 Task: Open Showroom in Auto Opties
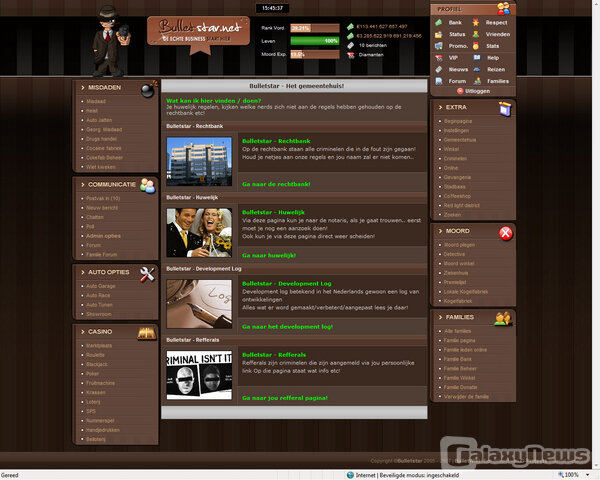pos(99,314)
